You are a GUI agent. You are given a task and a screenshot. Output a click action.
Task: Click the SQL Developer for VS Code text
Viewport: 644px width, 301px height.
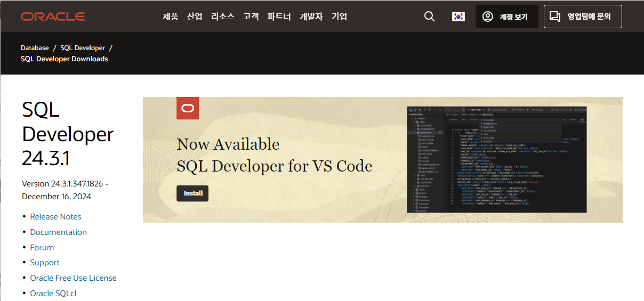(x=275, y=166)
